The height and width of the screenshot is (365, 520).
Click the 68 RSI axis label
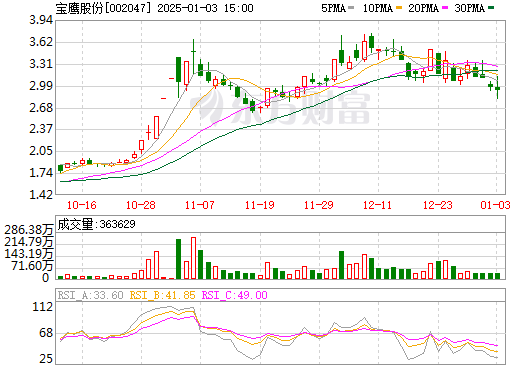pyautogui.click(x=46, y=333)
